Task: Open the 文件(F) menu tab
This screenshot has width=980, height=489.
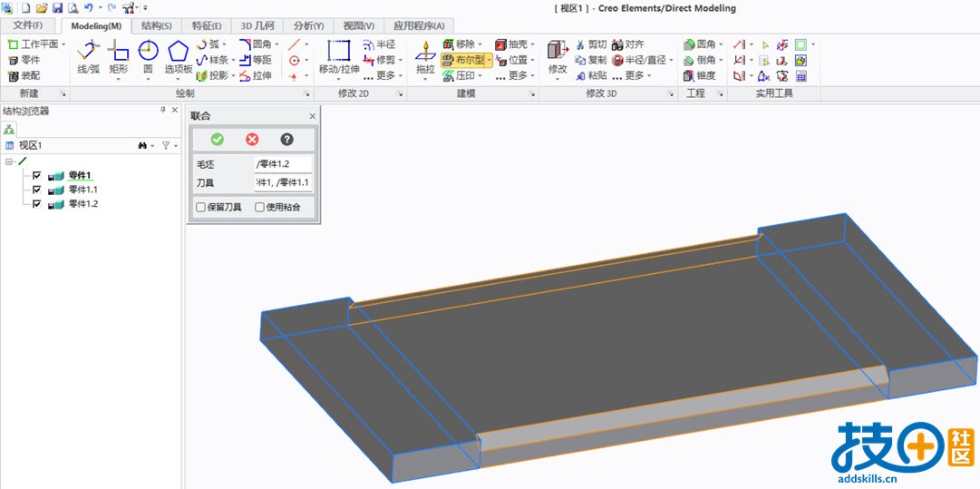Action: tap(28, 25)
